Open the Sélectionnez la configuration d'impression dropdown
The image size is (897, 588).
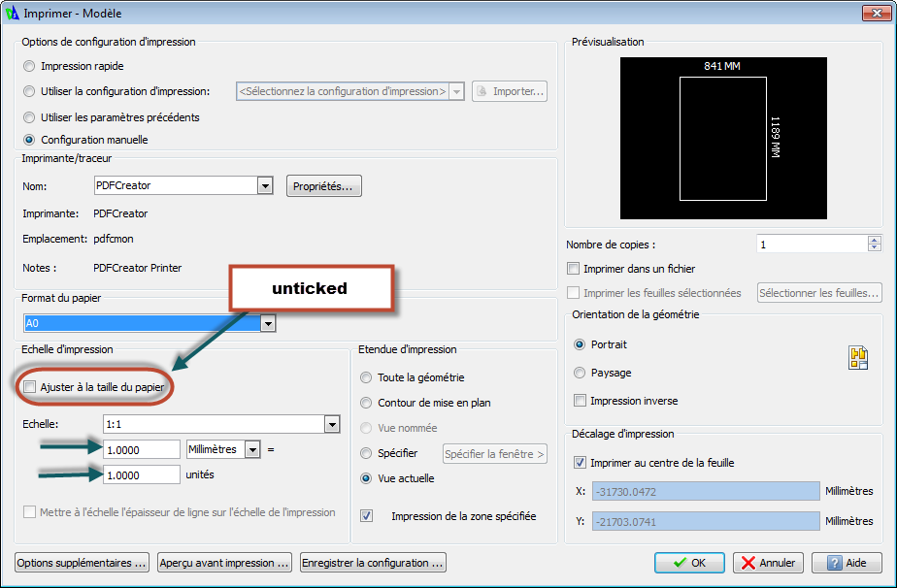[x=456, y=91]
